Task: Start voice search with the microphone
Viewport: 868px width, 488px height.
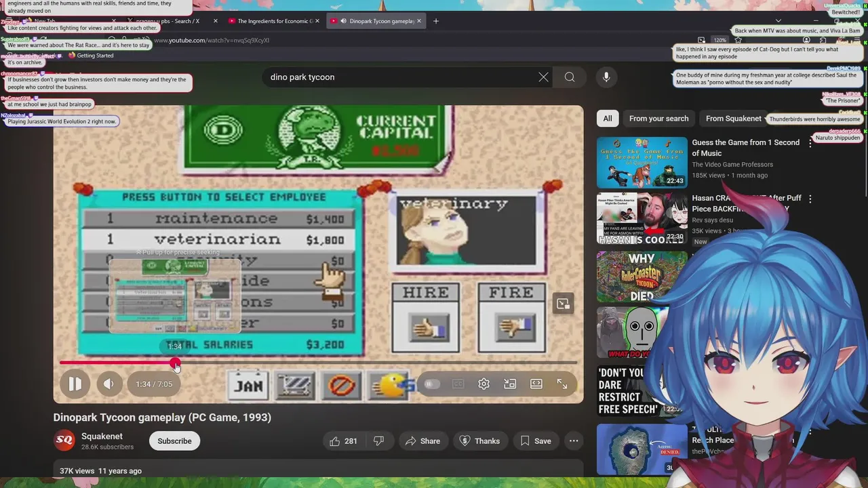Action: coord(606,77)
